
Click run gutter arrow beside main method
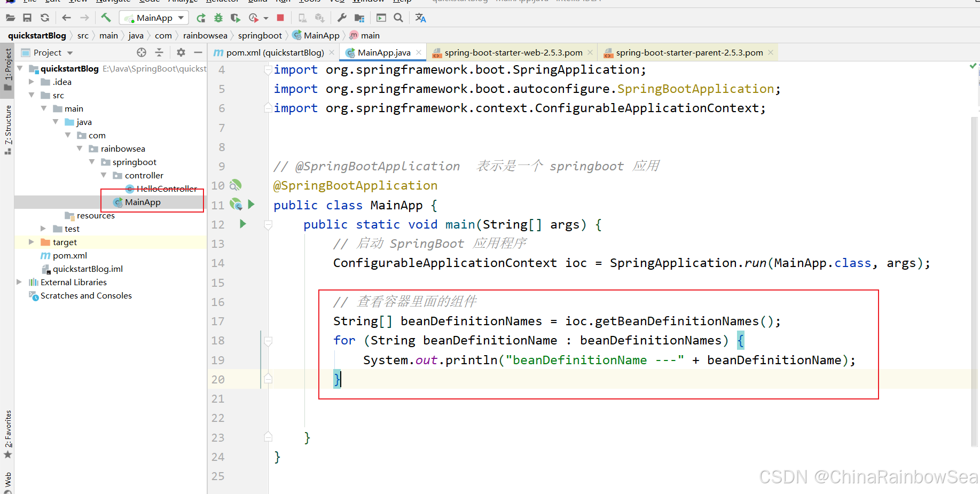(x=243, y=224)
